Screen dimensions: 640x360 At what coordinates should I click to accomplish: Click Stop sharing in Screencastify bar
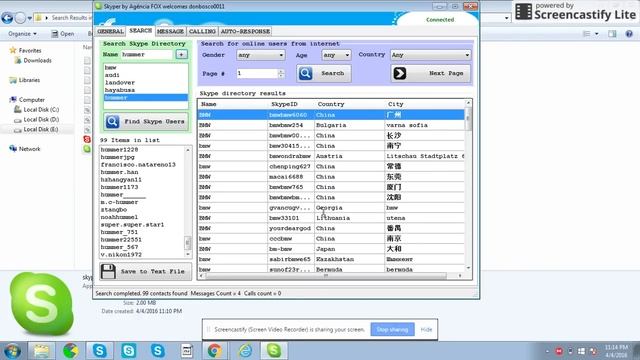(x=392, y=329)
